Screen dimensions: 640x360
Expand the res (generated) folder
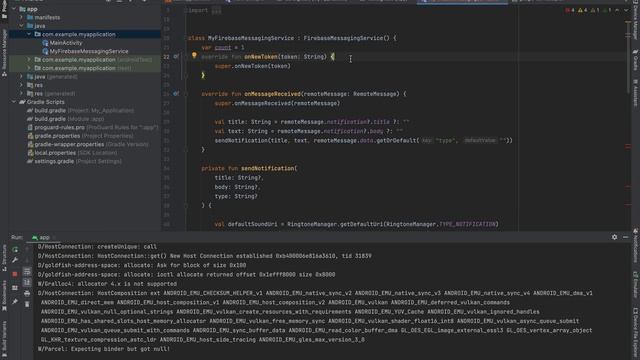tap(21, 93)
